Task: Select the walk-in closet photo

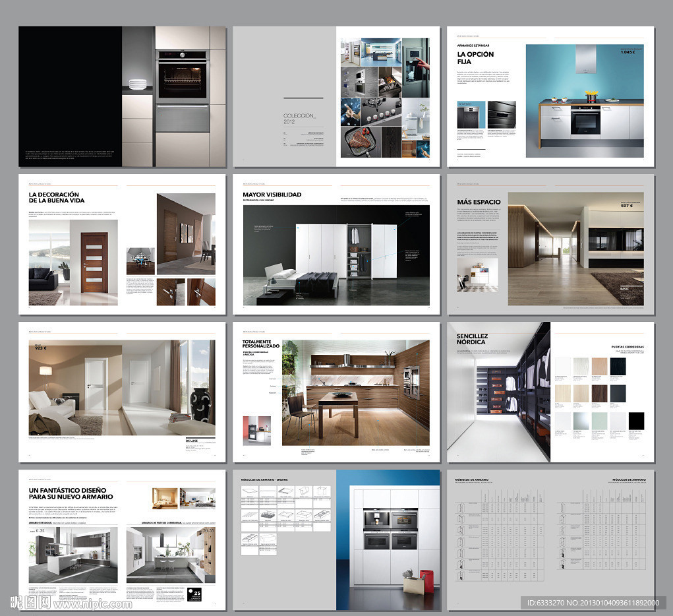Action: 498,392
